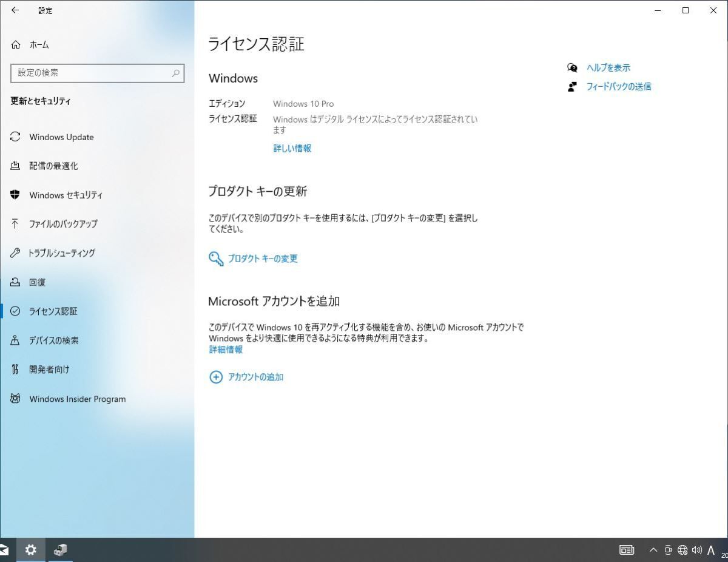Click the plus icon to add account

(216, 377)
